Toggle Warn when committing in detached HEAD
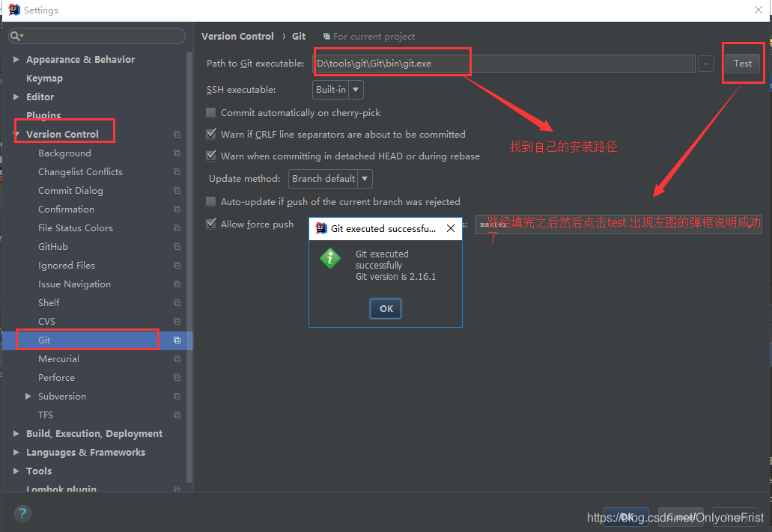The height and width of the screenshot is (532, 772). [x=210, y=156]
